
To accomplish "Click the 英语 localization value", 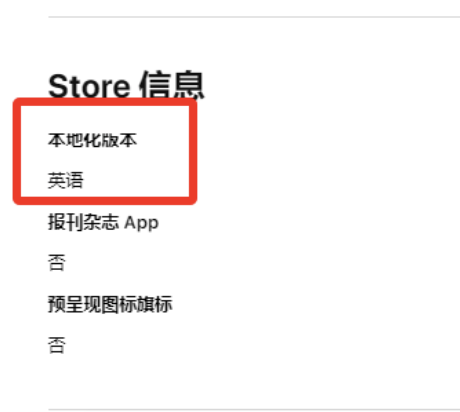I will pos(65,180).
